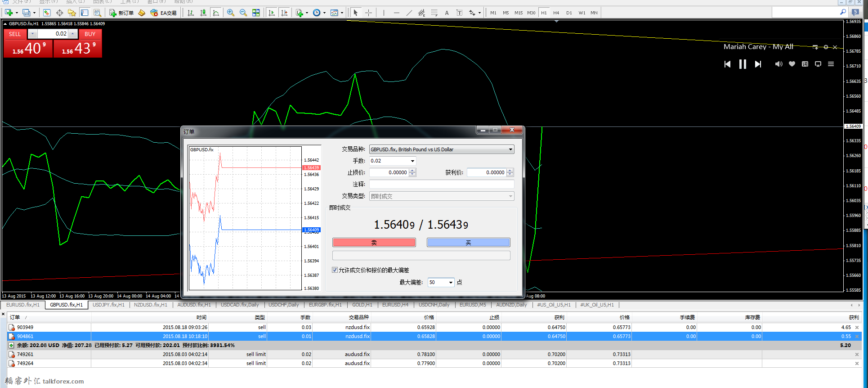Viewport: 868px width, 388px height.
Task: Open the indicators list icon
Action: click(x=300, y=13)
